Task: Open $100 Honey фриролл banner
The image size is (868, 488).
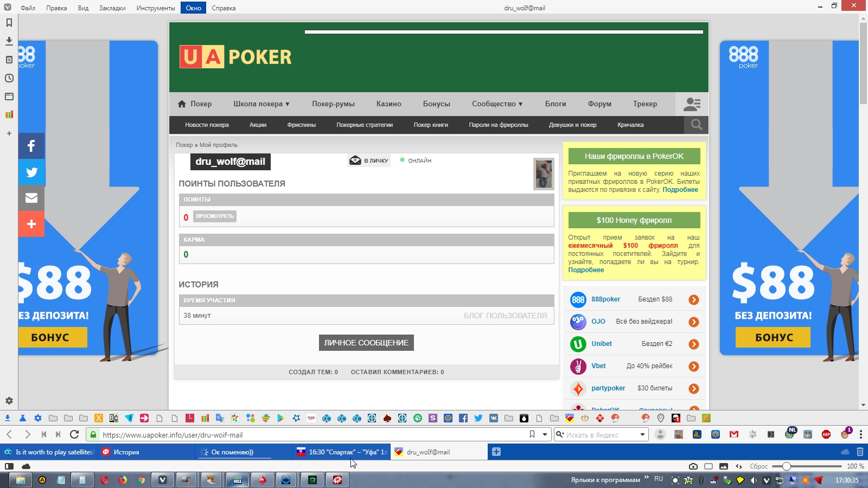Action: click(634, 220)
